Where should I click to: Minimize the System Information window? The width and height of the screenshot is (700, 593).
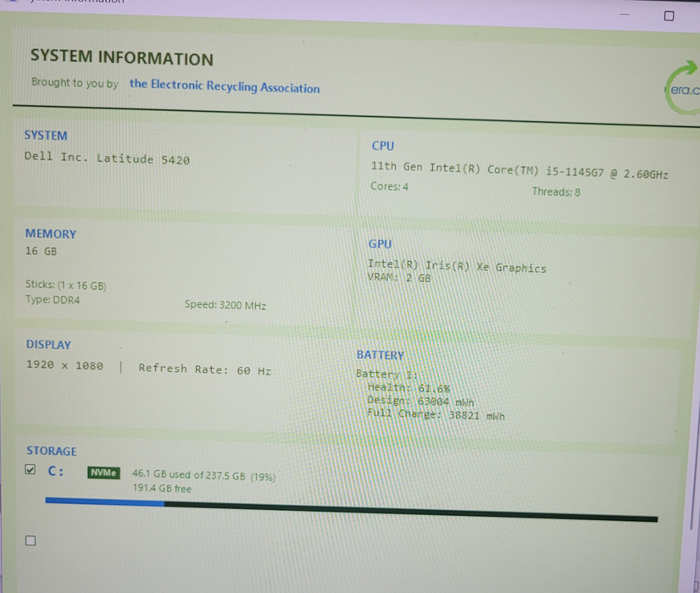click(x=625, y=14)
